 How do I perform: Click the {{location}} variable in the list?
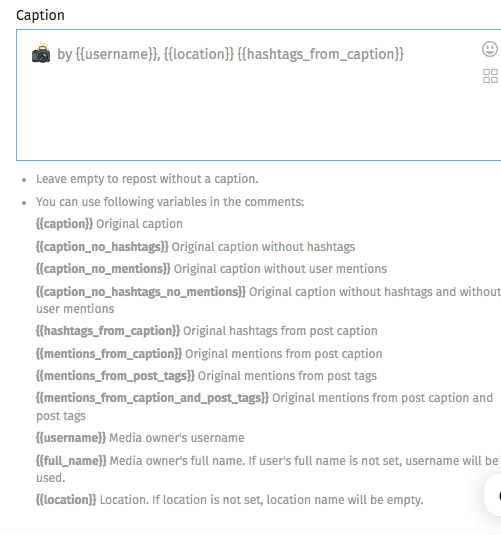[x=66, y=500]
